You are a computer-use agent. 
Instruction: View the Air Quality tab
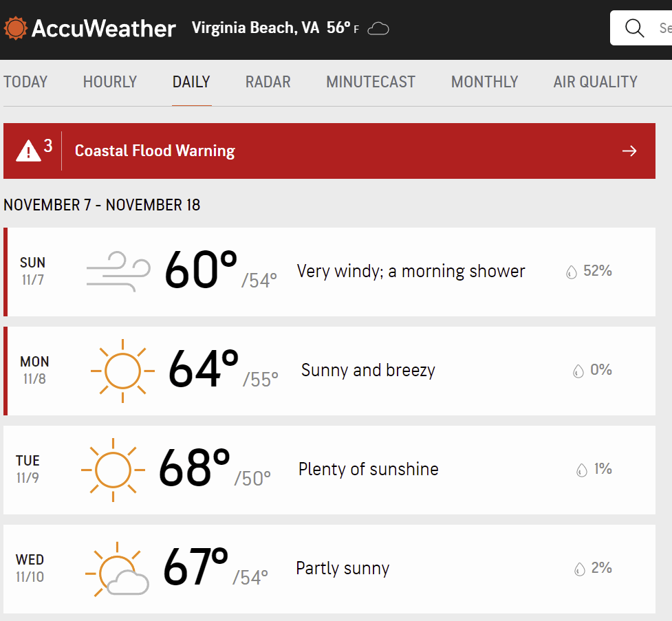point(595,82)
